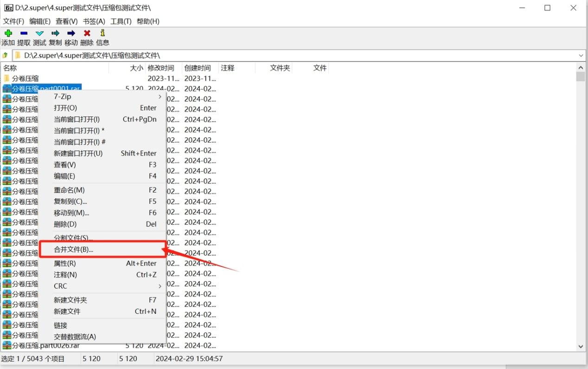588x369 pixels.
Task: Sort by the 文件 column header
Action: tap(310, 68)
